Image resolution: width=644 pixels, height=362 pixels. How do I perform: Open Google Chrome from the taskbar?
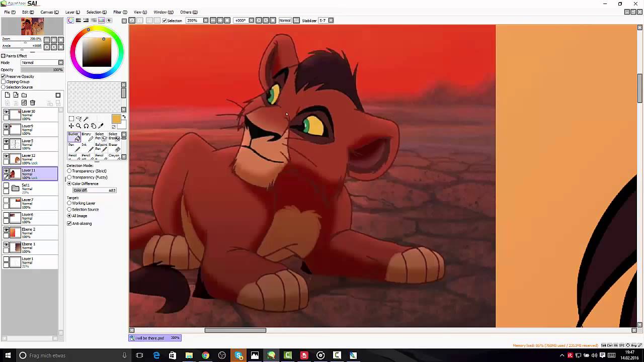coord(205,355)
